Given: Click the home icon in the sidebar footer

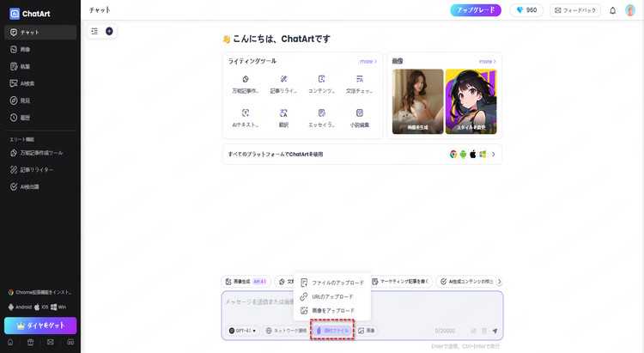Looking at the screenshot, I should [10, 342].
